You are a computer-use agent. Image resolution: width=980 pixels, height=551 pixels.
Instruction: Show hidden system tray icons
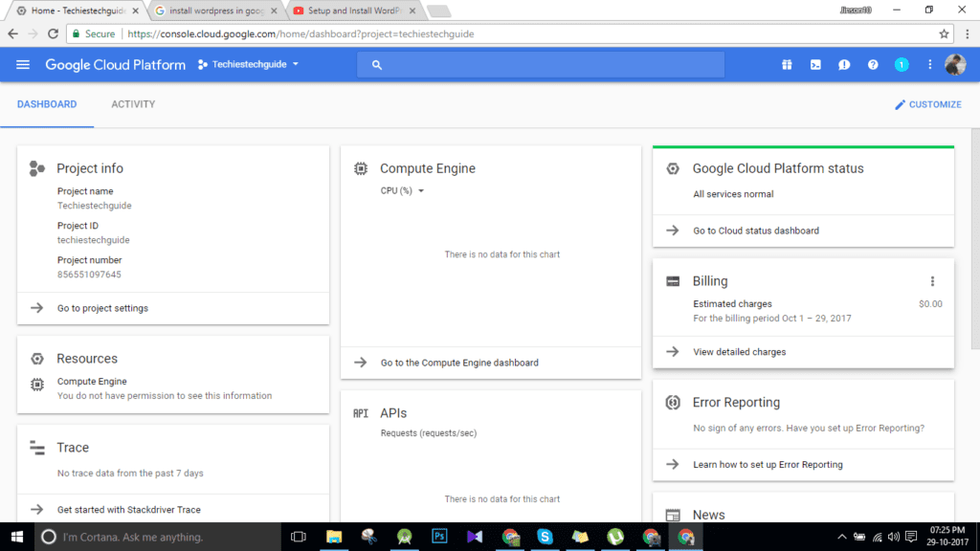pos(842,537)
